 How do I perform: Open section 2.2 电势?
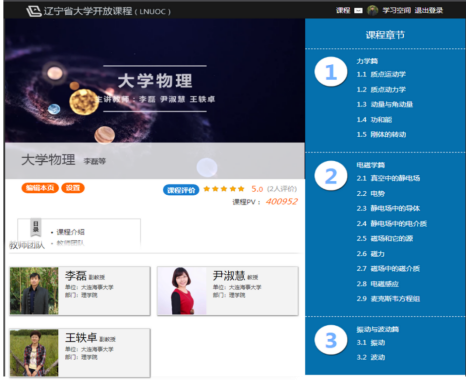tap(371, 194)
